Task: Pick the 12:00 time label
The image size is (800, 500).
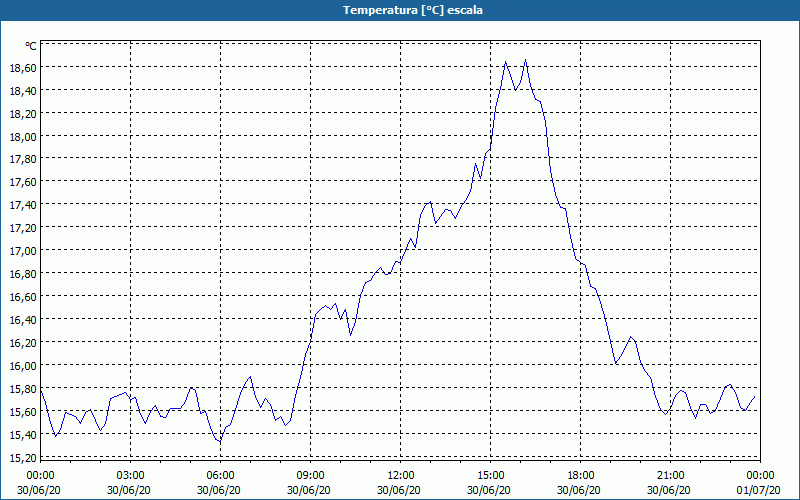Action: (x=400, y=476)
